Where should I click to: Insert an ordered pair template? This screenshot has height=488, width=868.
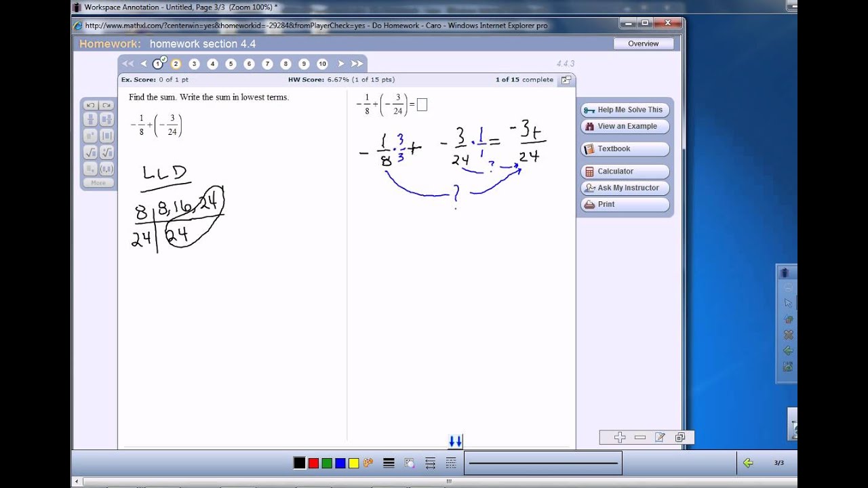pyautogui.click(x=106, y=169)
